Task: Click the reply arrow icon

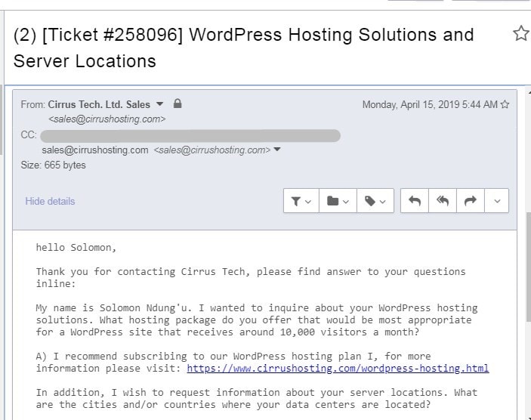Action: (x=415, y=201)
